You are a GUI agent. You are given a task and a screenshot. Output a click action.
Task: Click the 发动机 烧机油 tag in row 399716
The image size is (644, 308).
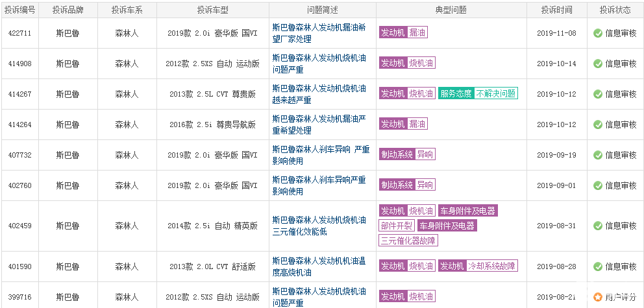(x=407, y=296)
